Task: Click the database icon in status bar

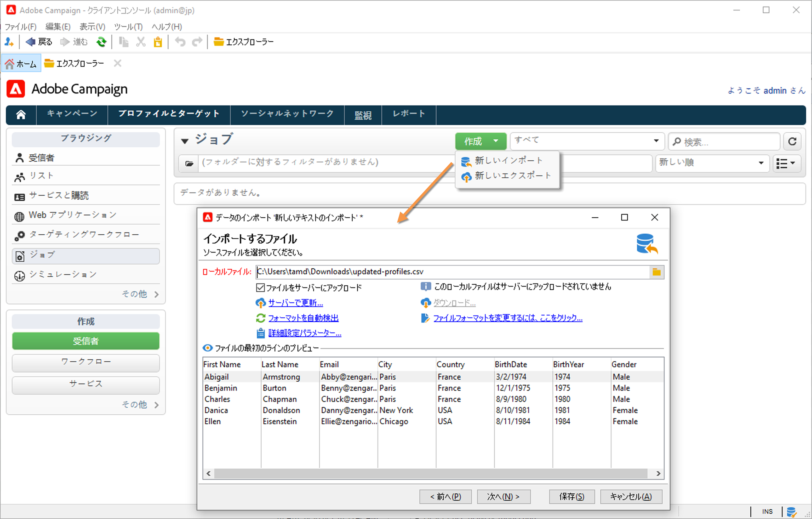Action: point(791,512)
